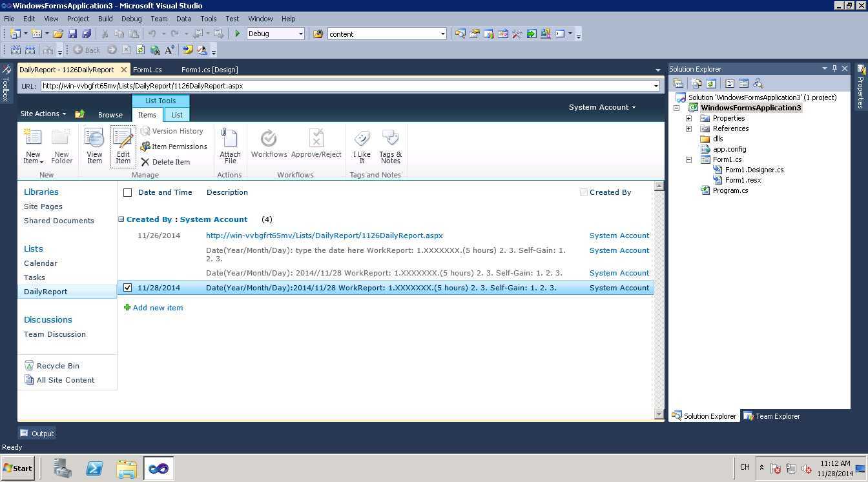This screenshot has height=482, width=868.
Task: Select the List ribbon tab
Action: (177, 115)
